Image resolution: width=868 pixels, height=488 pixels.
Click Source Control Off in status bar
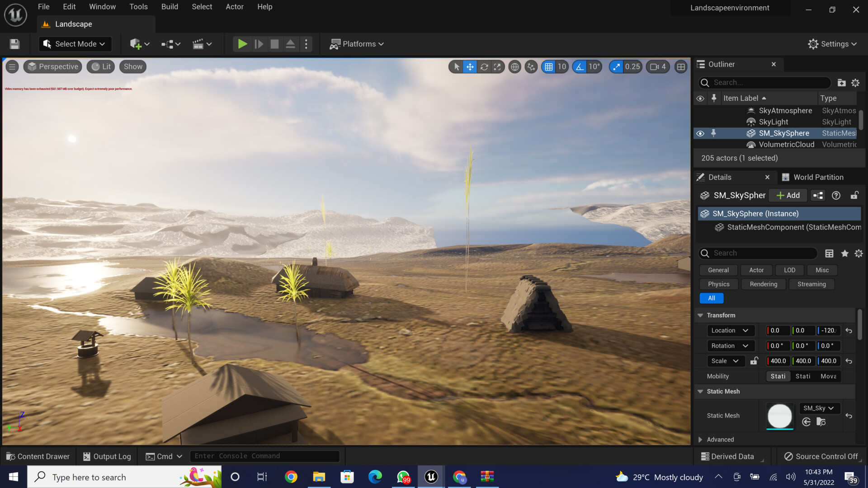pos(826,456)
